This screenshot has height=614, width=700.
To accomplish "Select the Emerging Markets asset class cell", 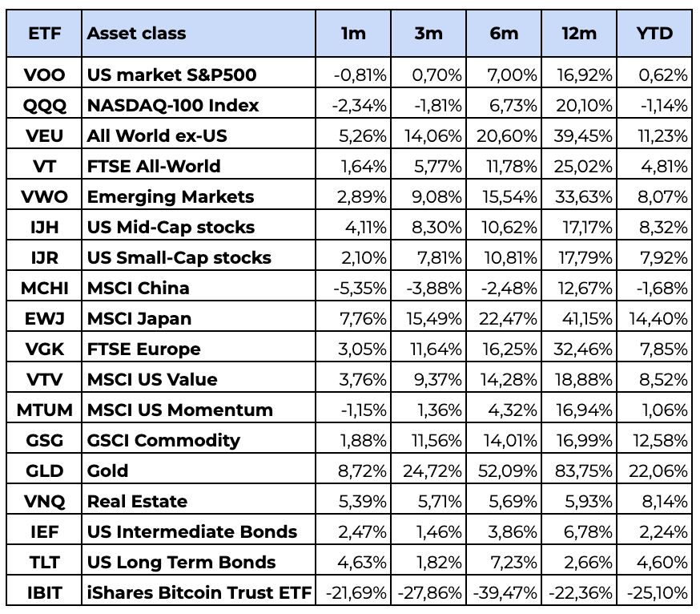I will 171,197.
